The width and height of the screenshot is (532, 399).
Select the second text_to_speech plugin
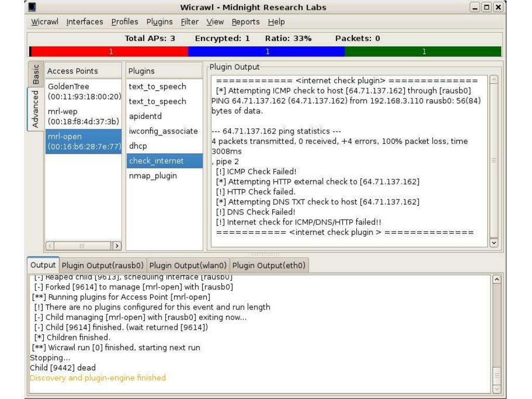165,101
